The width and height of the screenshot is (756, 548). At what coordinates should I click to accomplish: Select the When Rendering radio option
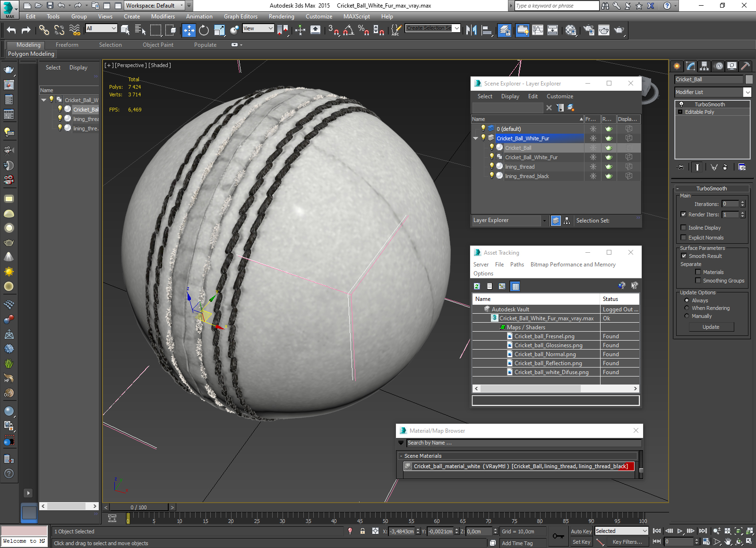pyautogui.click(x=687, y=308)
